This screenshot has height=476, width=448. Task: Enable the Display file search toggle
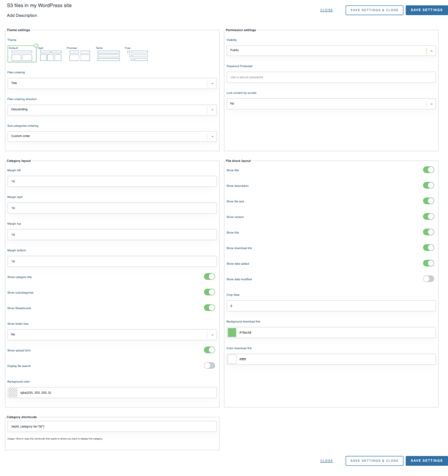coord(209,365)
